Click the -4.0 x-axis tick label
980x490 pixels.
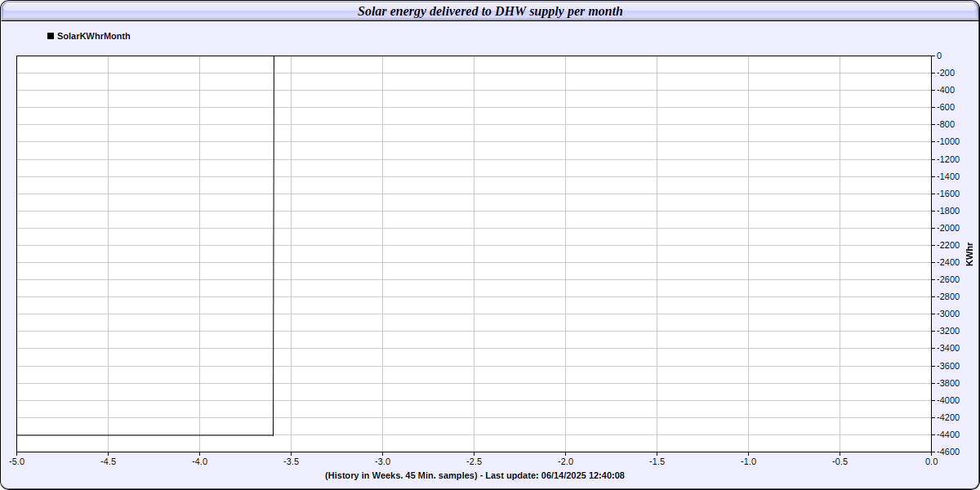200,461
